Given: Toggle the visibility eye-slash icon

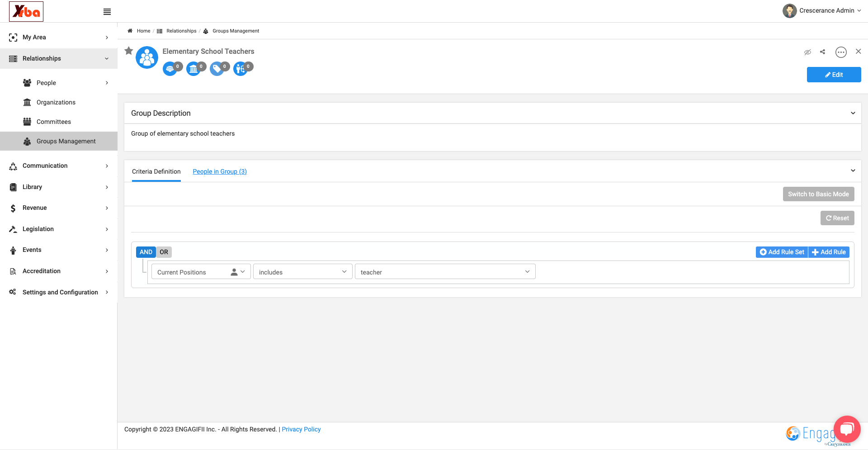Looking at the screenshot, I should tap(807, 52).
